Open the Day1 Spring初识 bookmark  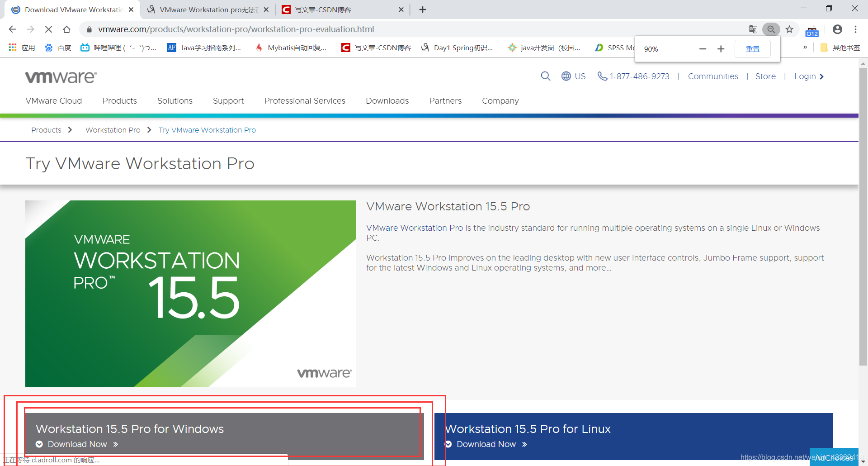pos(457,48)
